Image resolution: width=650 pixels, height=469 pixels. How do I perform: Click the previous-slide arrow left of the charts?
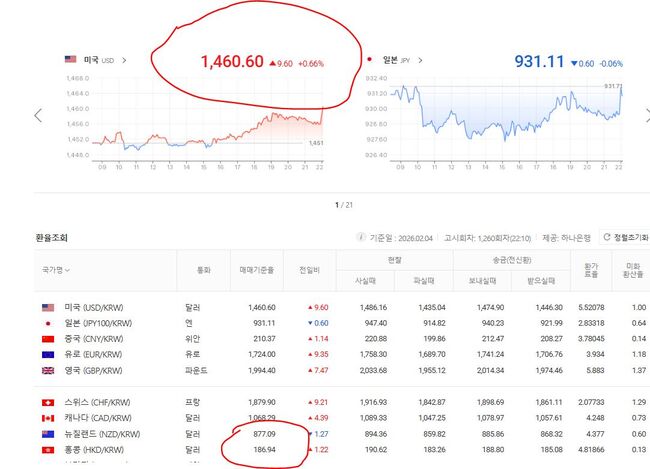[x=38, y=115]
